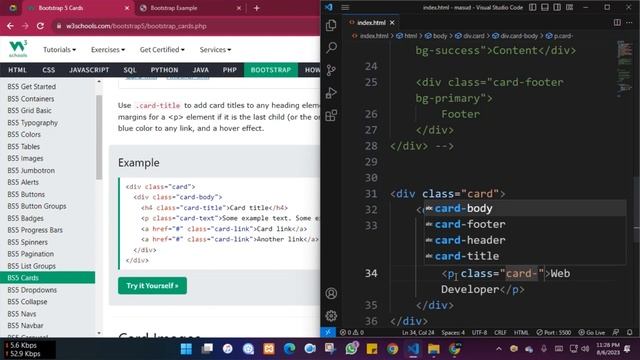The height and width of the screenshot is (360, 640).
Task: Open the PYTHON topic in navbar
Action: [x=164, y=70]
